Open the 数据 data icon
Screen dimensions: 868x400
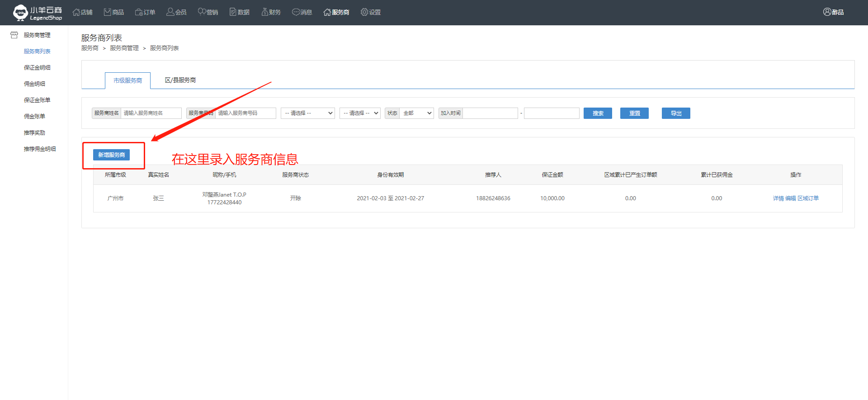click(233, 12)
